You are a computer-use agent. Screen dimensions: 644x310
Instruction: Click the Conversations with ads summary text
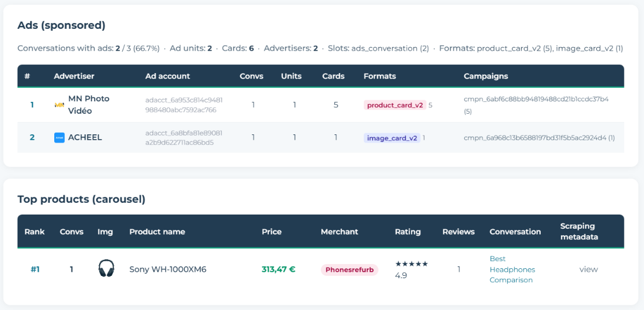pos(88,48)
